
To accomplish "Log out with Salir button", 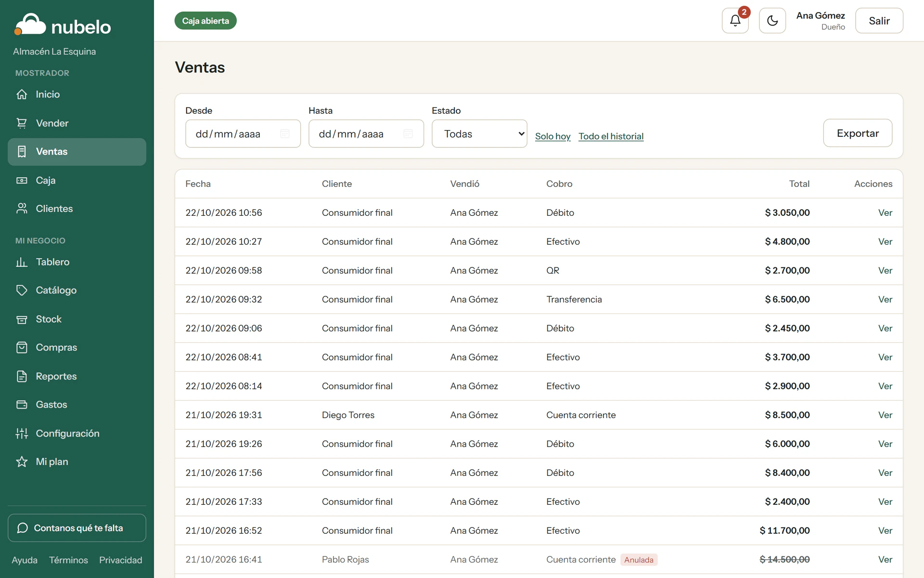I will (x=879, y=21).
